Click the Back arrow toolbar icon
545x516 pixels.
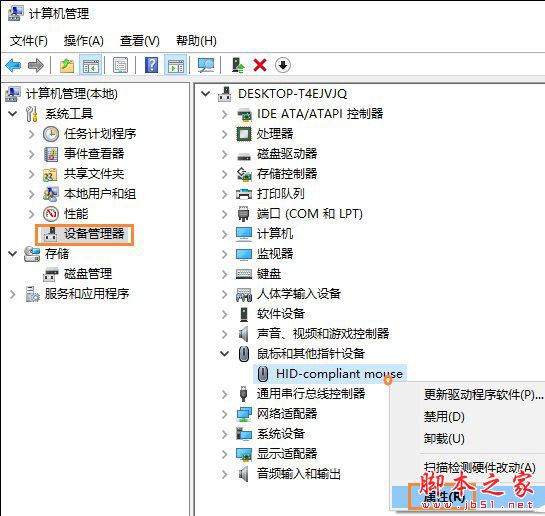click(14, 65)
